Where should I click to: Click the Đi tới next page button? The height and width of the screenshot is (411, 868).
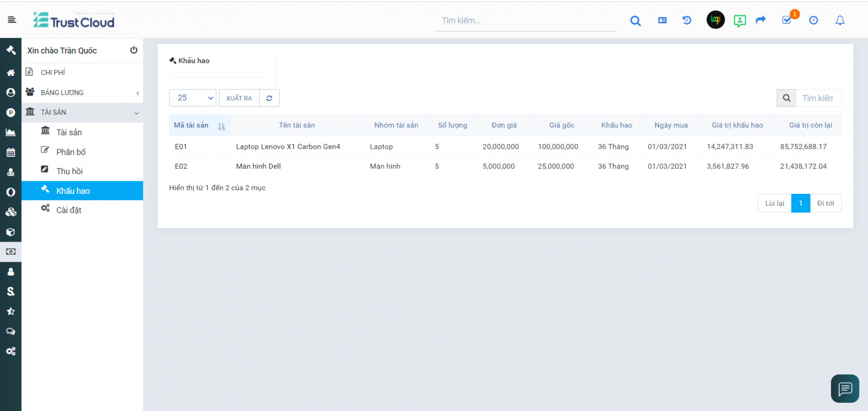(x=825, y=204)
